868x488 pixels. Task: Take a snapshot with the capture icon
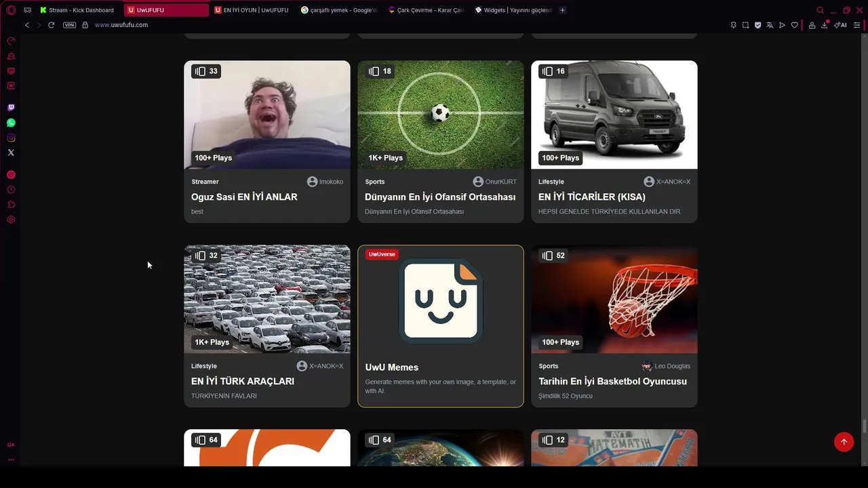pos(745,25)
